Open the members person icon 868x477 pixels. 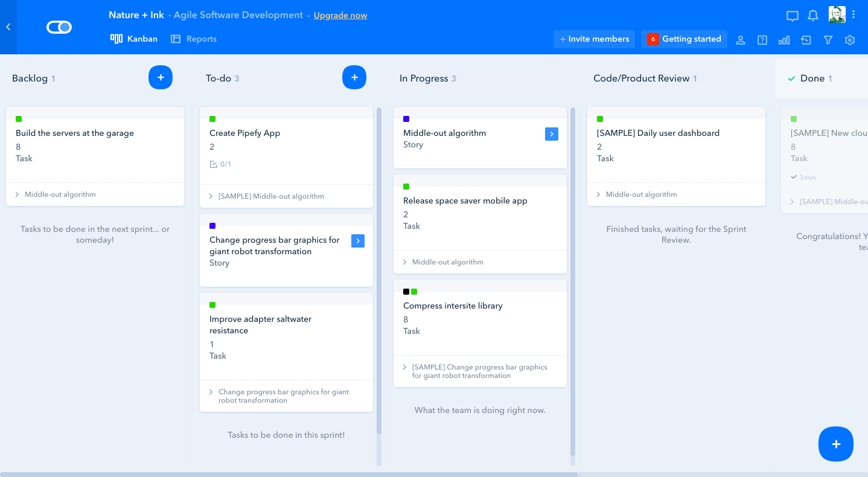pos(741,40)
